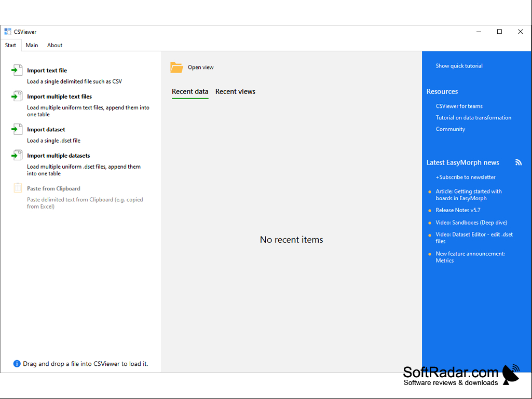Screen dimensions: 532x399
Task: Click the Import text file icon
Action: tap(17, 70)
